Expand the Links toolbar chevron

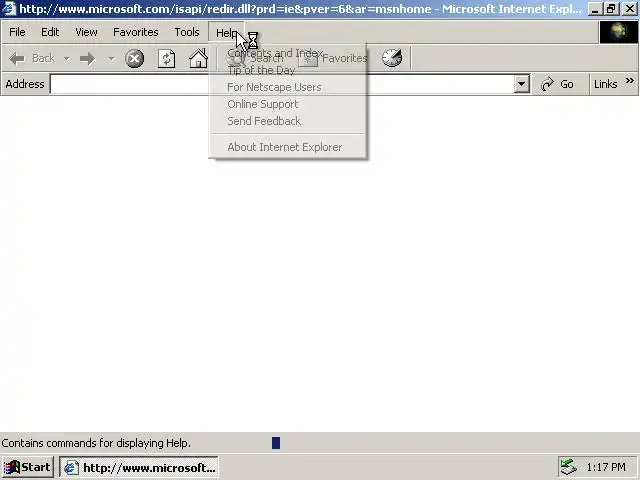pyautogui.click(x=630, y=80)
